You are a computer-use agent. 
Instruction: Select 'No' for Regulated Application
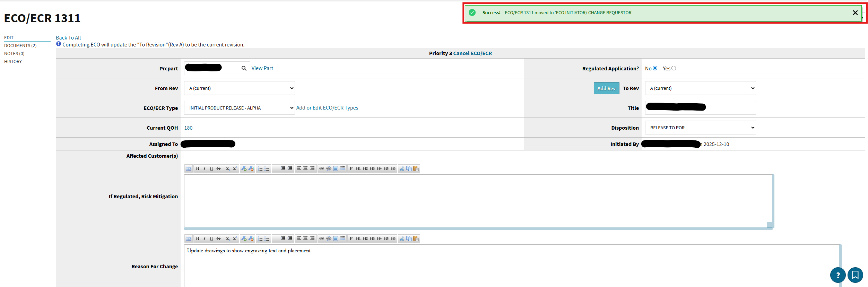[x=655, y=68]
